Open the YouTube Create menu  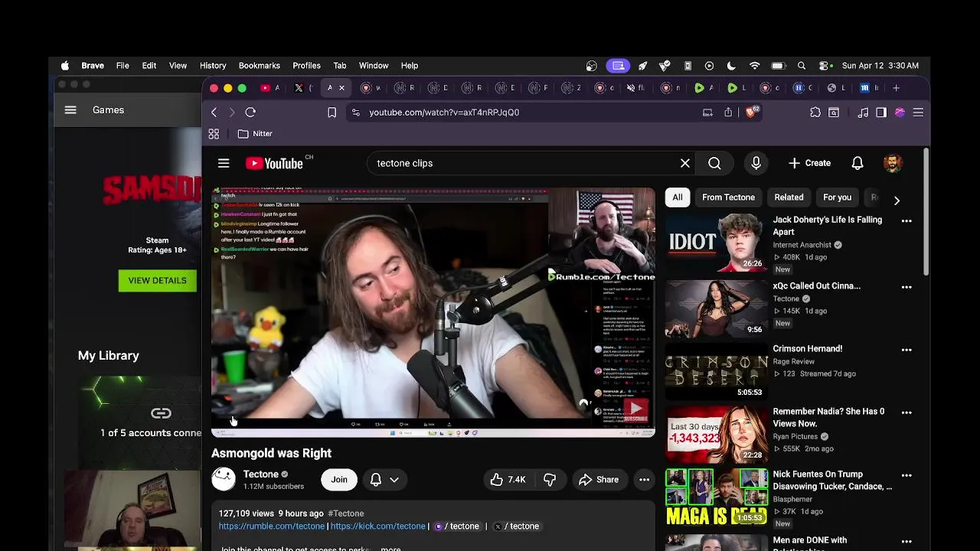point(809,163)
